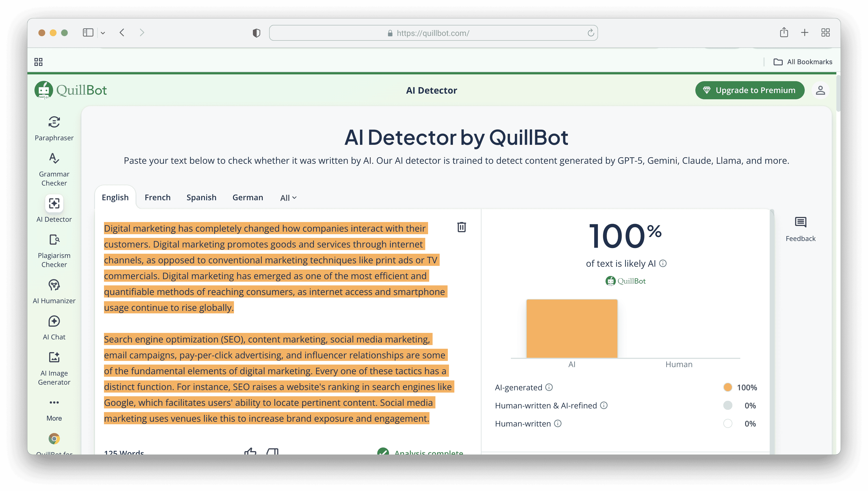Screen dimensions: 868x491
Task: Expand the All languages dropdown
Action: pos(288,198)
